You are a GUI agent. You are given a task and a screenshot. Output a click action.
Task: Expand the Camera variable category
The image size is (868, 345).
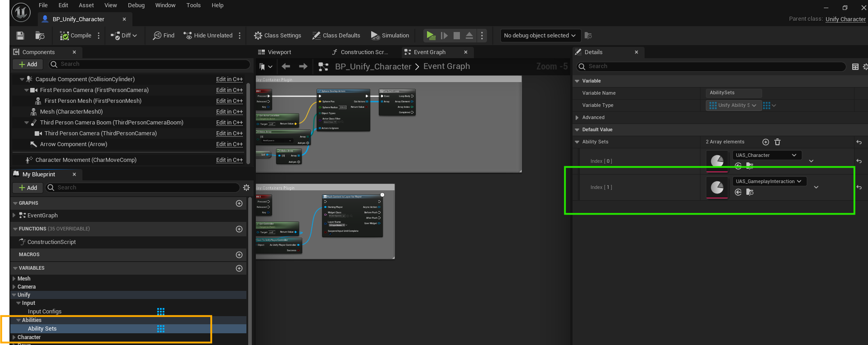pyautogui.click(x=14, y=287)
